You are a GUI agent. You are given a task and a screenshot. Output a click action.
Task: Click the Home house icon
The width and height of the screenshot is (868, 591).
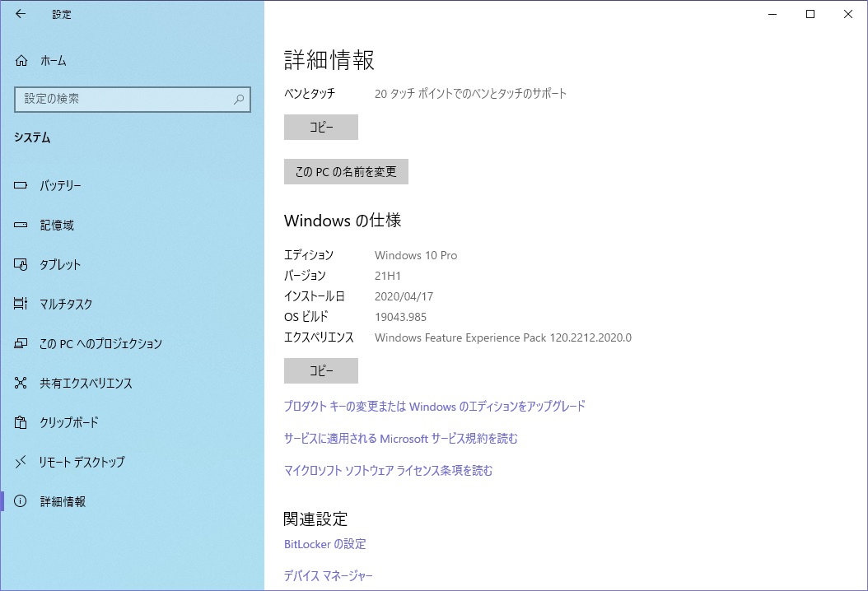(x=21, y=60)
